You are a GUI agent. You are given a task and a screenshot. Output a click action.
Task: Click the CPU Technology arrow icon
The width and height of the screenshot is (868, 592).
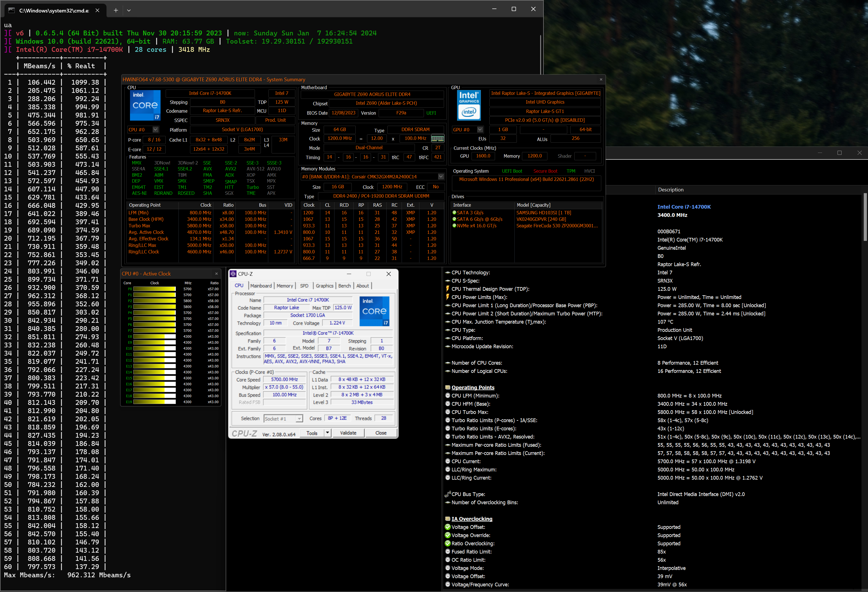tap(447, 273)
